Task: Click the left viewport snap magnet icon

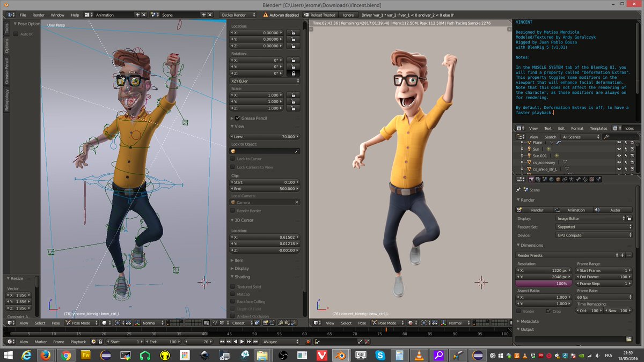Action: pos(215,323)
